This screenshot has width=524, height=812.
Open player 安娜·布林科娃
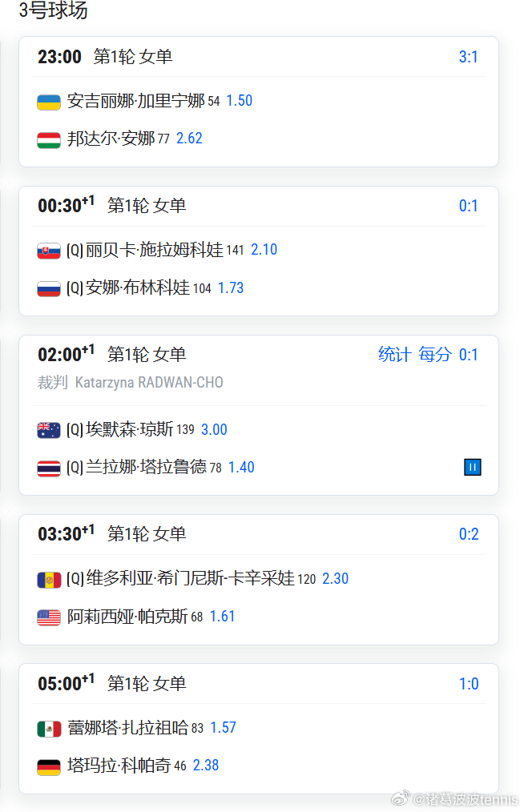click(137, 287)
